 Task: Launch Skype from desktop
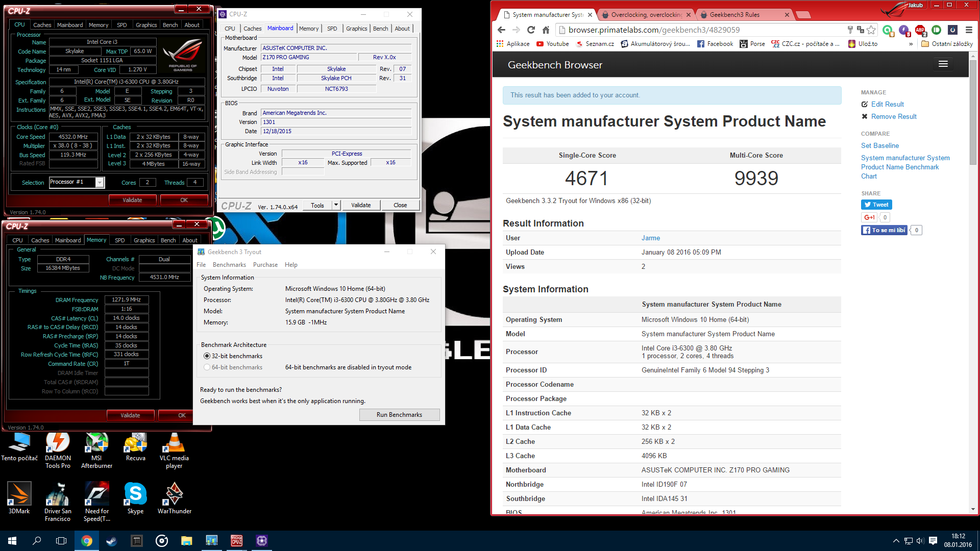(135, 498)
